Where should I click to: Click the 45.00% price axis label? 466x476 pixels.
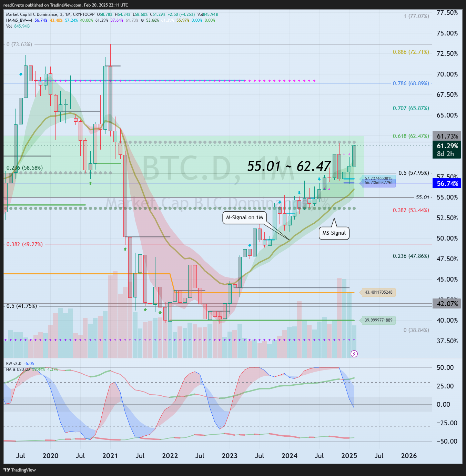447,279
